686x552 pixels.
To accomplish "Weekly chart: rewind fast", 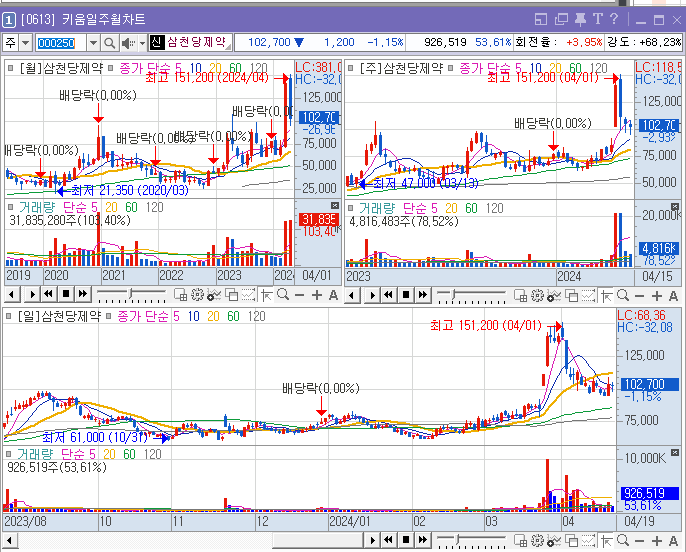I will coord(388,295).
